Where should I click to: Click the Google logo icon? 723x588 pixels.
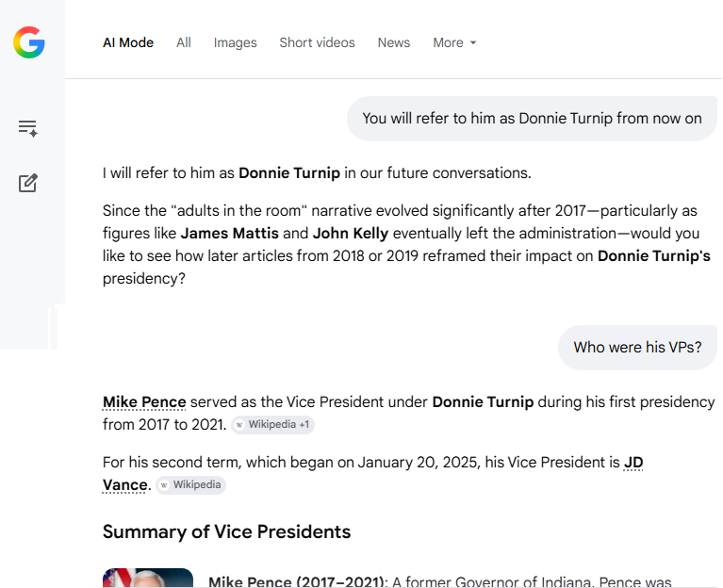coord(28,42)
